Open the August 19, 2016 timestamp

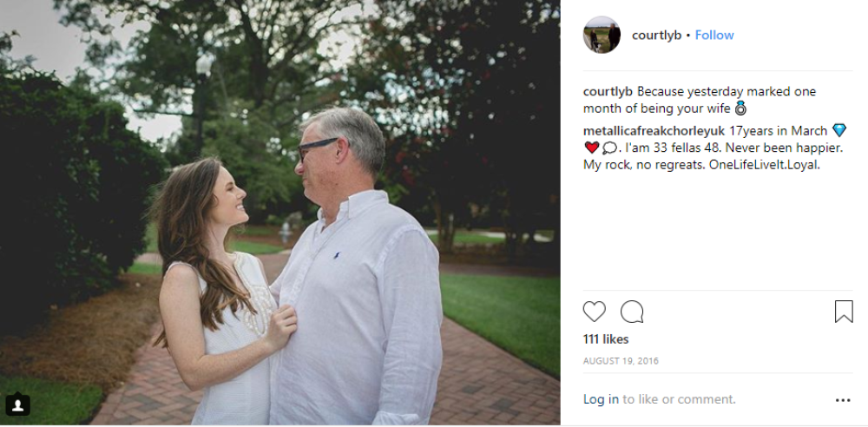[620, 360]
